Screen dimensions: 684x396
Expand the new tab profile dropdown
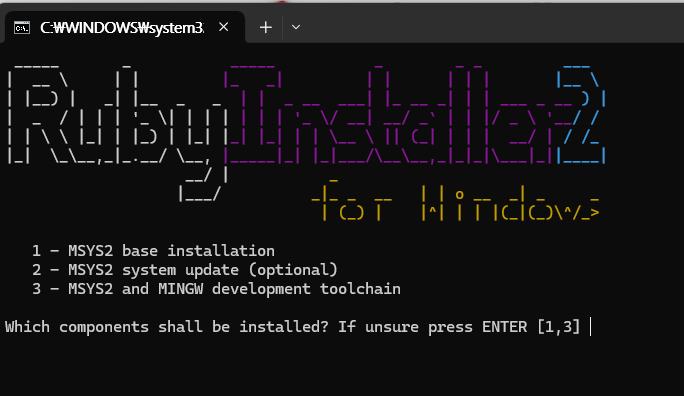(296, 27)
